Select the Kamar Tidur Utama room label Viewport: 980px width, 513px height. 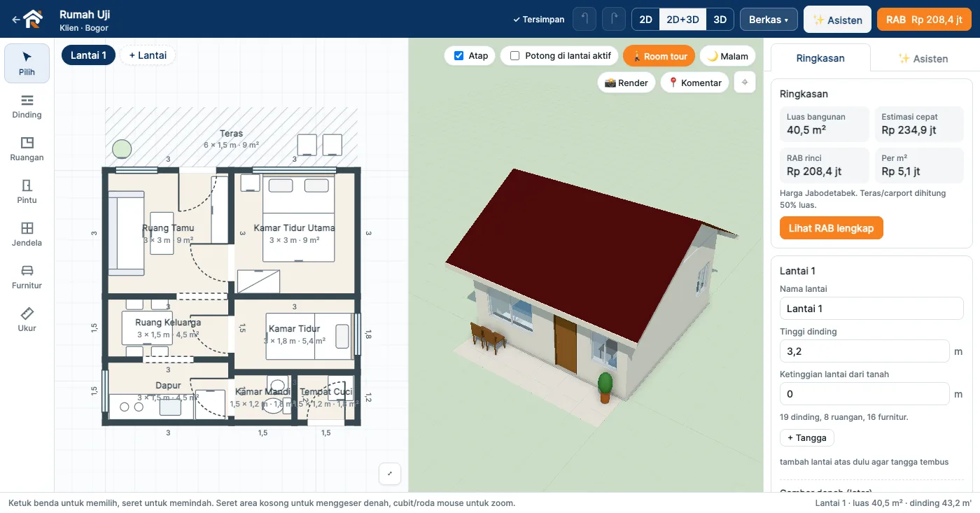[x=294, y=228]
